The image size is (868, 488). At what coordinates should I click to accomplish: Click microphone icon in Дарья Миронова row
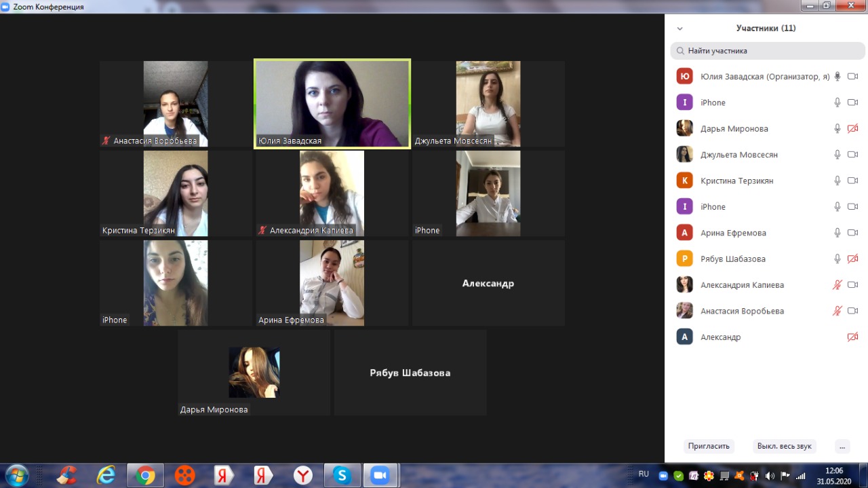[837, 128]
